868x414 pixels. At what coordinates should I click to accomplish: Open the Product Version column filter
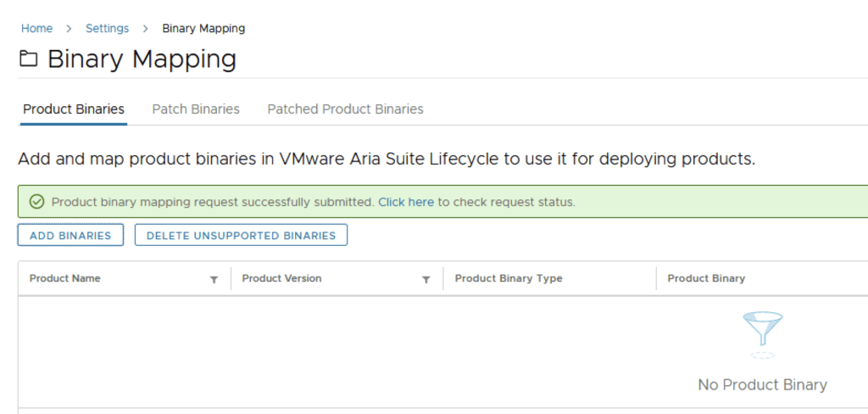pos(426,279)
